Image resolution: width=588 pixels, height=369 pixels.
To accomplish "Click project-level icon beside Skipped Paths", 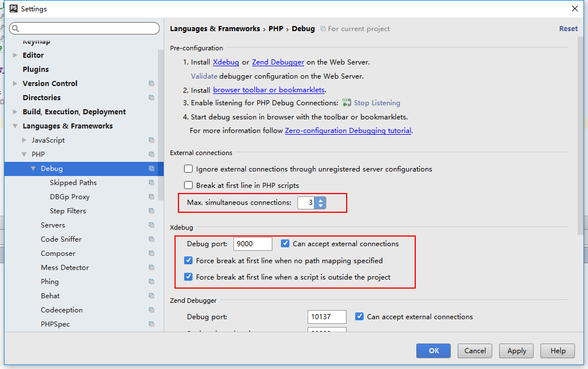I will (151, 183).
